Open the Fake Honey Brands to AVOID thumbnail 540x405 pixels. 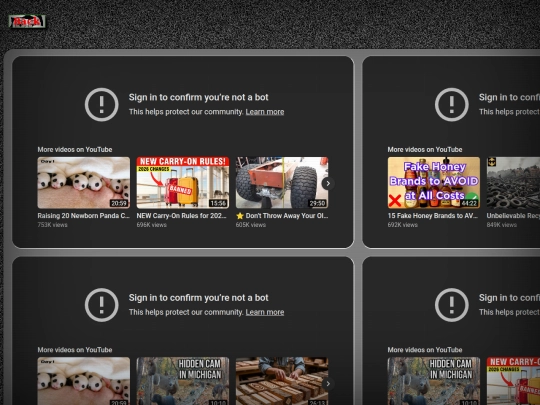[x=434, y=183]
